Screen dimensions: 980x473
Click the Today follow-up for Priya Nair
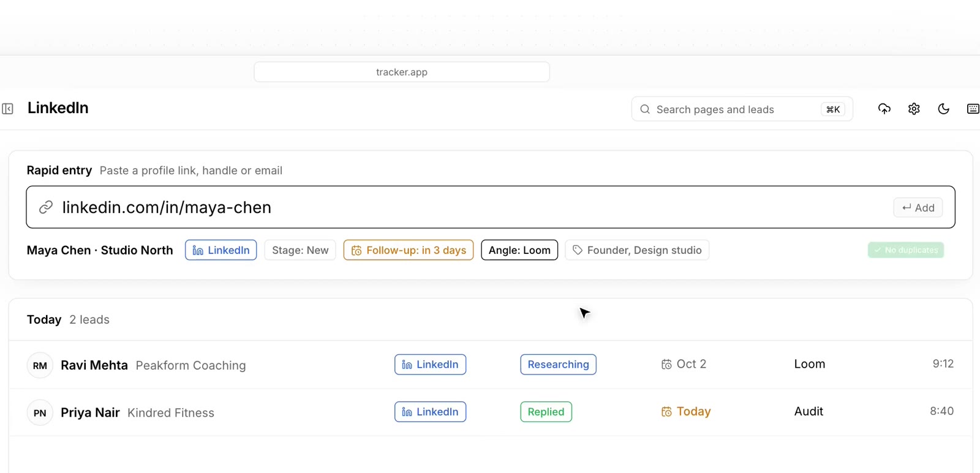(686, 412)
